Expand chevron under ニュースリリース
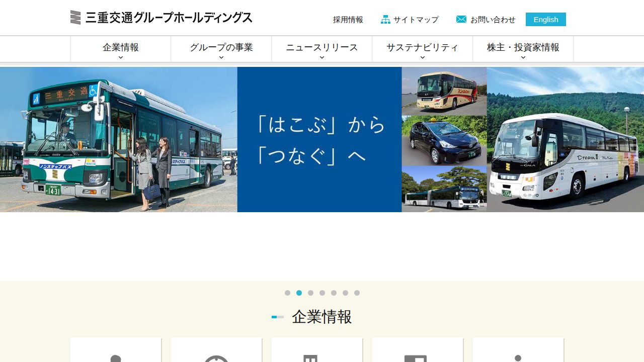644x362 pixels. coord(322,57)
